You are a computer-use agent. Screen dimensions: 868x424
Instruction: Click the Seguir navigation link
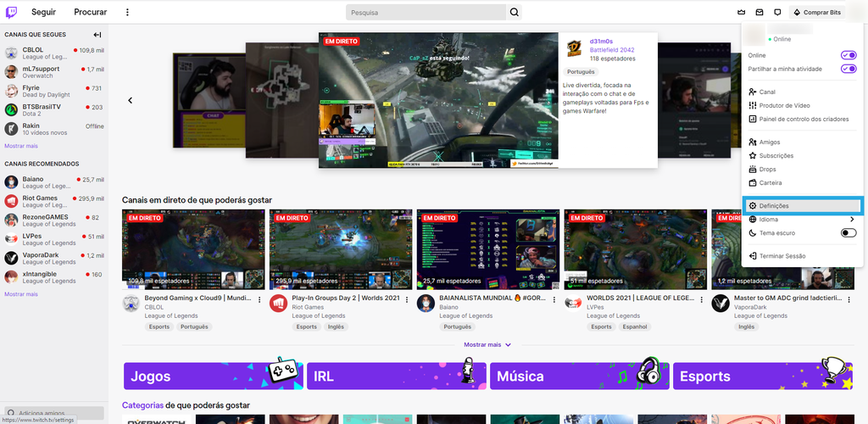pyautogui.click(x=44, y=12)
